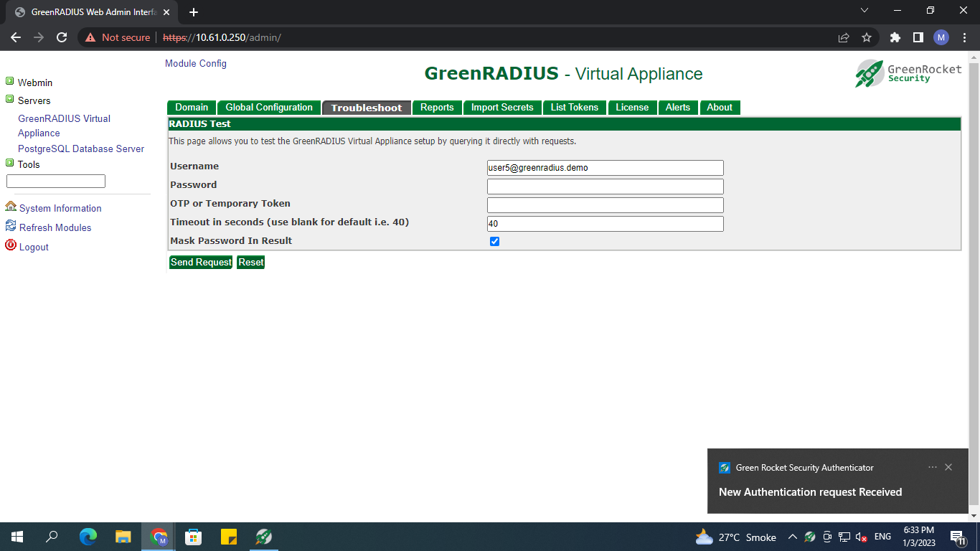Click the sidebar search box
980x551 pixels.
tap(56, 182)
